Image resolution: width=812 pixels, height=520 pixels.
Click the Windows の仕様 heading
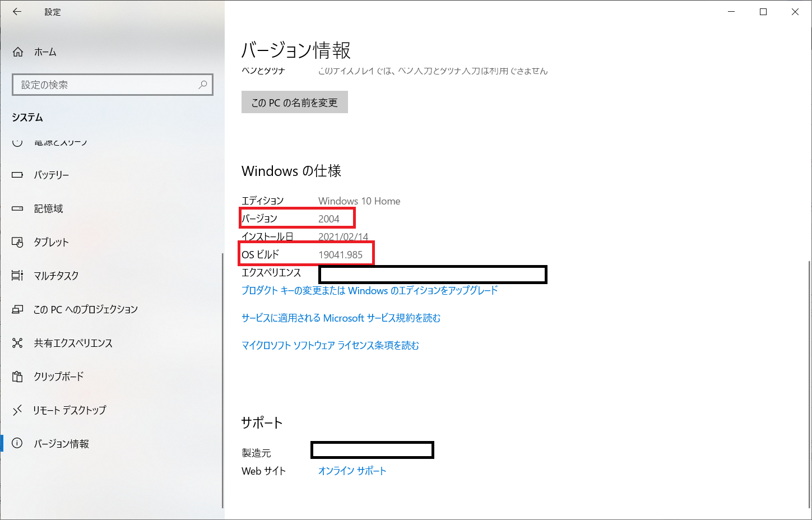tap(291, 171)
